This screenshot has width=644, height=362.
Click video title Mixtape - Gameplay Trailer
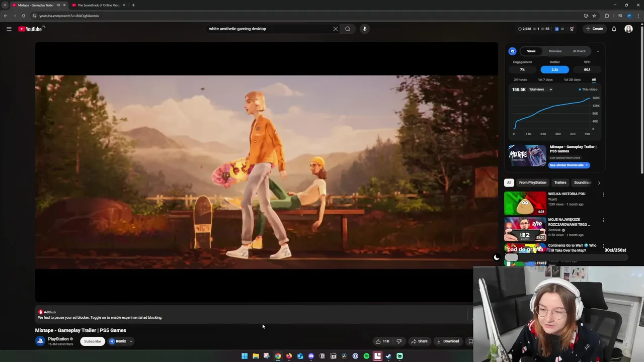[80, 330]
